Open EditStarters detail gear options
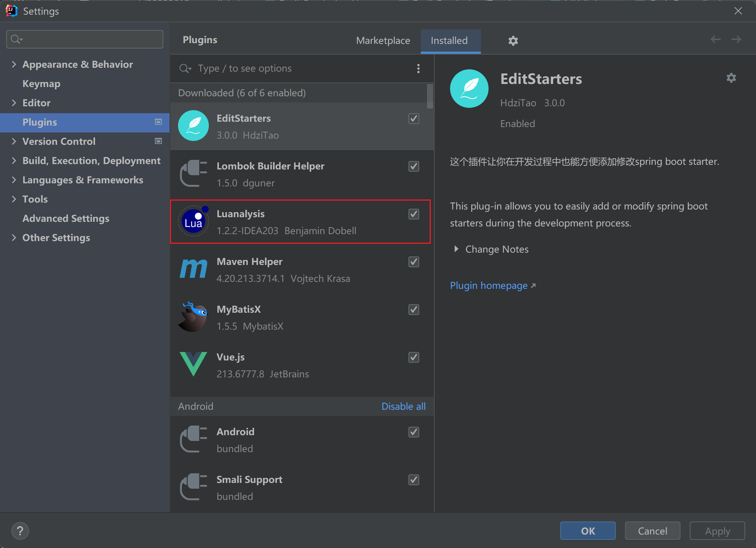The width and height of the screenshot is (756, 548). pyautogui.click(x=731, y=78)
